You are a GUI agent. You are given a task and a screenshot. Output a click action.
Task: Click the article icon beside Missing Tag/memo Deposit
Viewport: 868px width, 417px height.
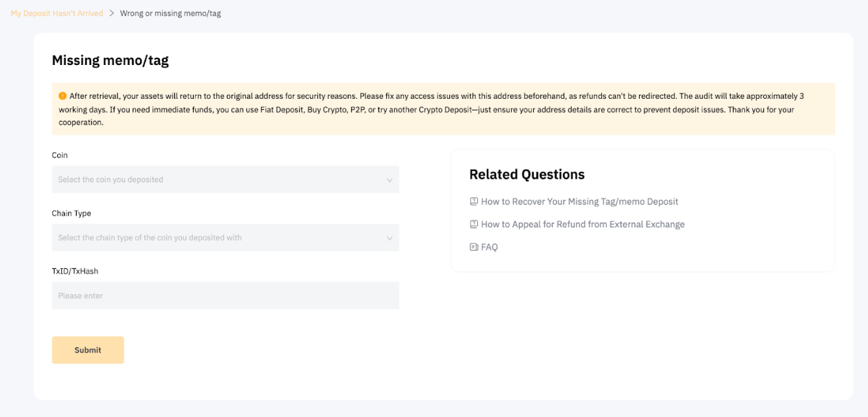tap(473, 201)
